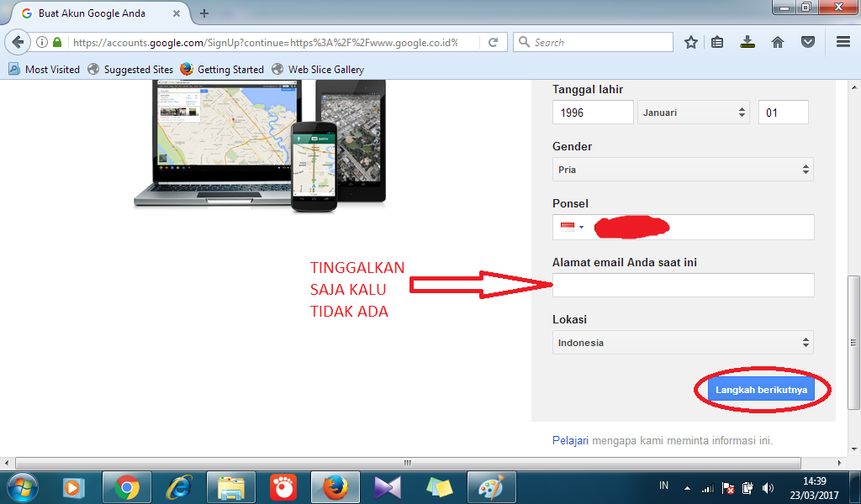Open the country flag selector for Ponsel

(x=569, y=227)
